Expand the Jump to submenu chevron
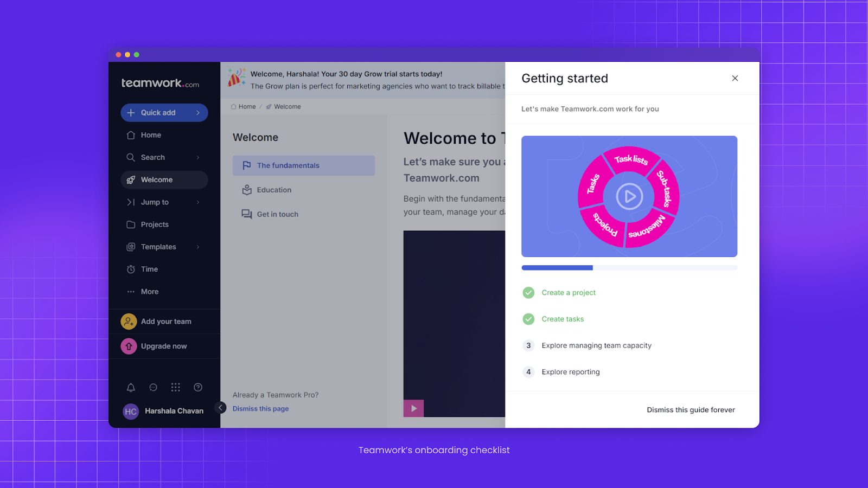The width and height of the screenshot is (868, 488). [x=198, y=202]
